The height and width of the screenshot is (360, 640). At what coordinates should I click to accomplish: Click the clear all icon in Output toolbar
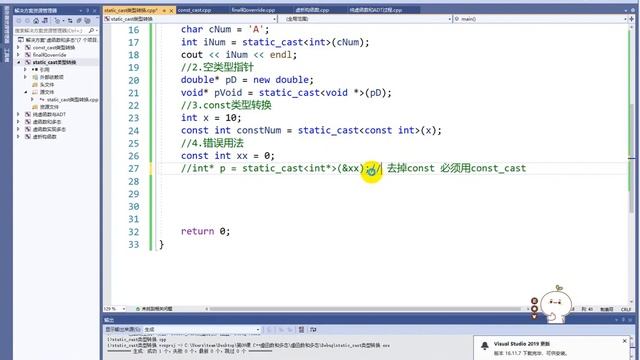[x=301, y=329]
